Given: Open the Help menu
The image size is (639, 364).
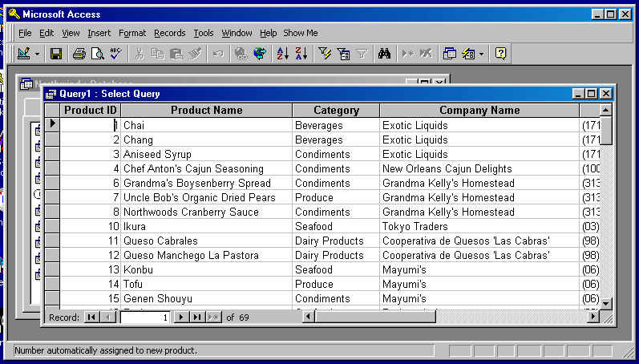Looking at the screenshot, I should click(x=268, y=33).
